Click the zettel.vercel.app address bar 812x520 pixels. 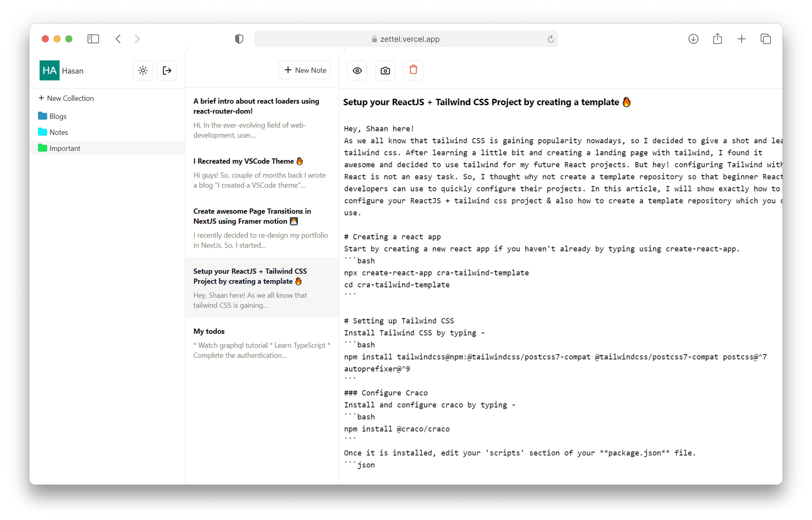(406, 39)
